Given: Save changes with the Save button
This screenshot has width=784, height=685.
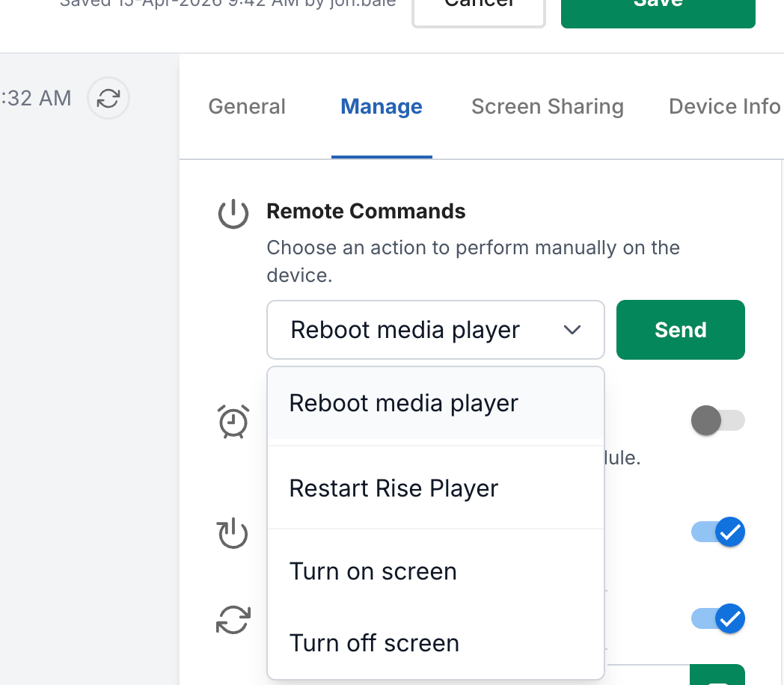Looking at the screenshot, I should tap(658, 6).
